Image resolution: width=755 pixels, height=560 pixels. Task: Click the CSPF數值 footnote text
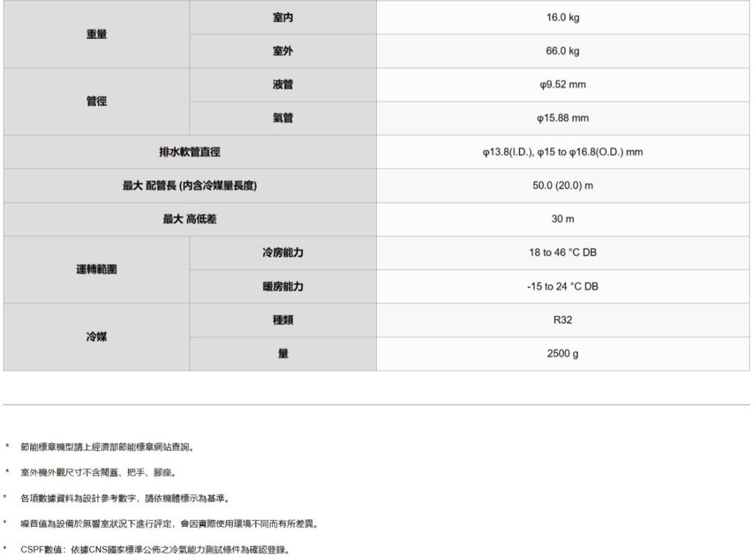(x=155, y=550)
